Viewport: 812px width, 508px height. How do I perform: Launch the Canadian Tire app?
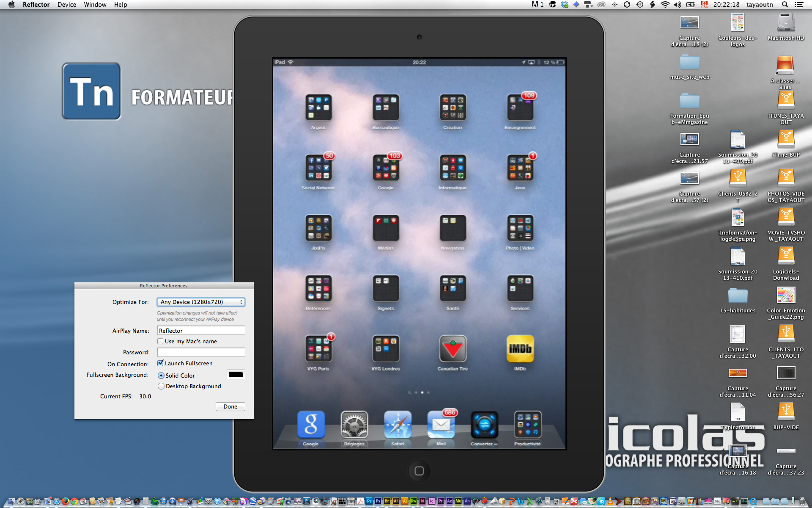pos(453,349)
